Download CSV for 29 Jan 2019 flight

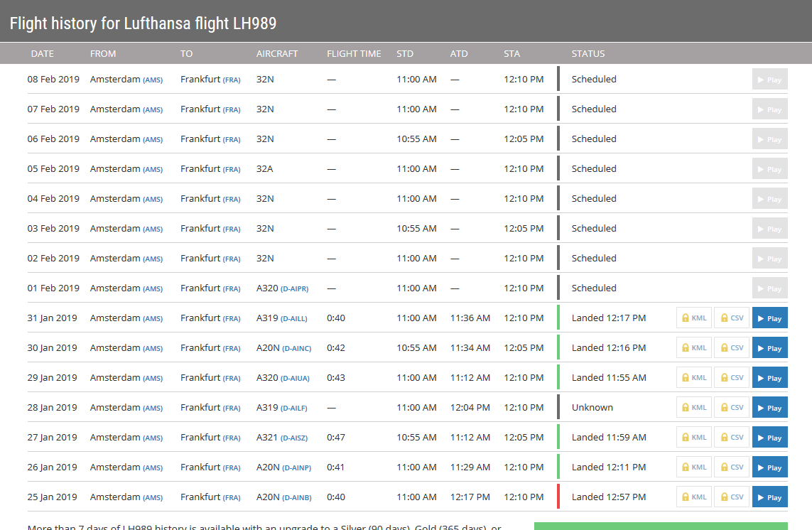click(732, 378)
